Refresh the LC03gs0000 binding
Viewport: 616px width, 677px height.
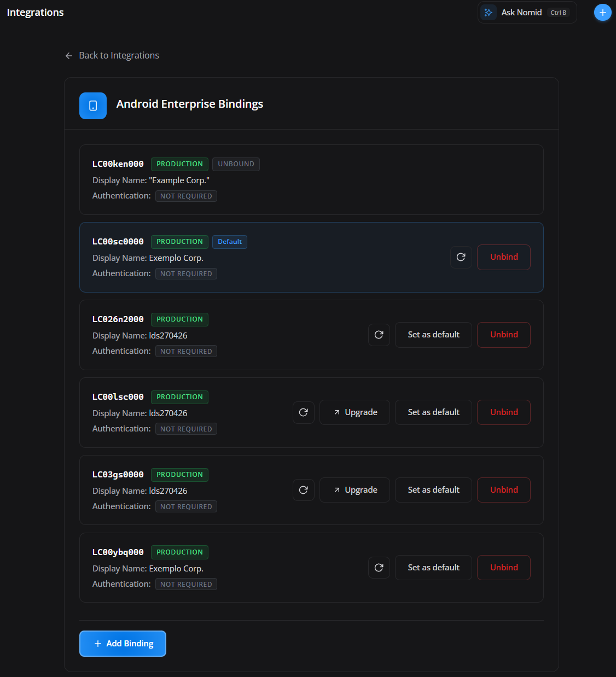[304, 490]
